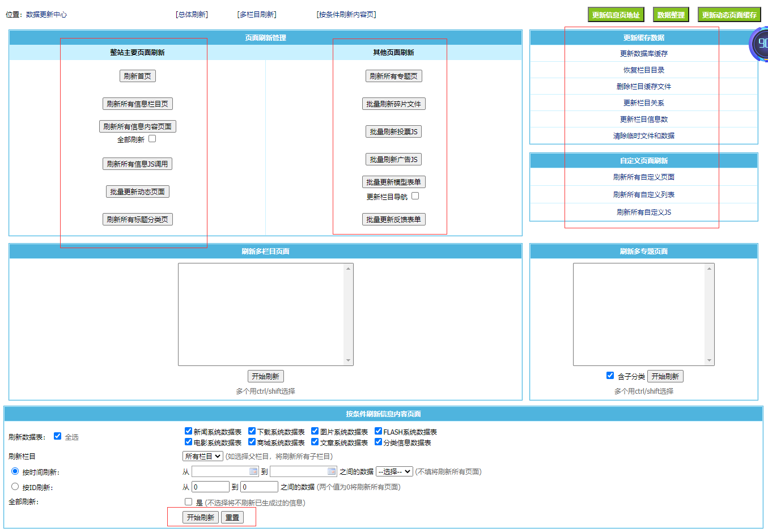Viewport: 768px width, 532px height.
Task: Click 刷新所有标题分类页 button
Action: pos(138,219)
